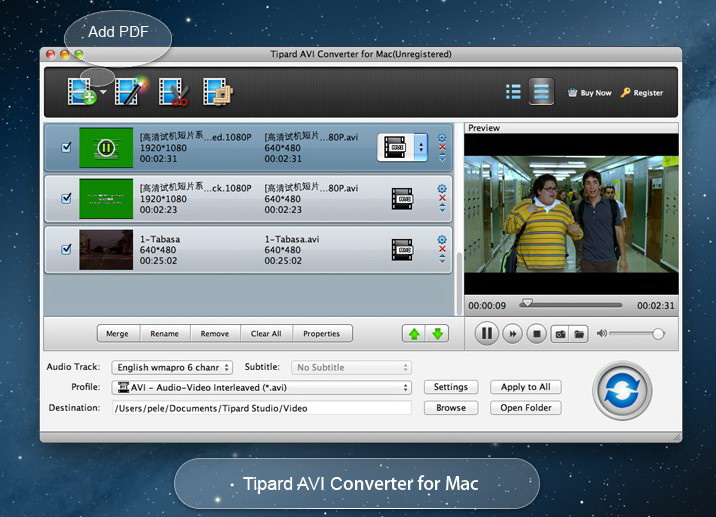716x517 pixels.
Task: Expand the Profile format dropdown
Action: pyautogui.click(x=263, y=387)
